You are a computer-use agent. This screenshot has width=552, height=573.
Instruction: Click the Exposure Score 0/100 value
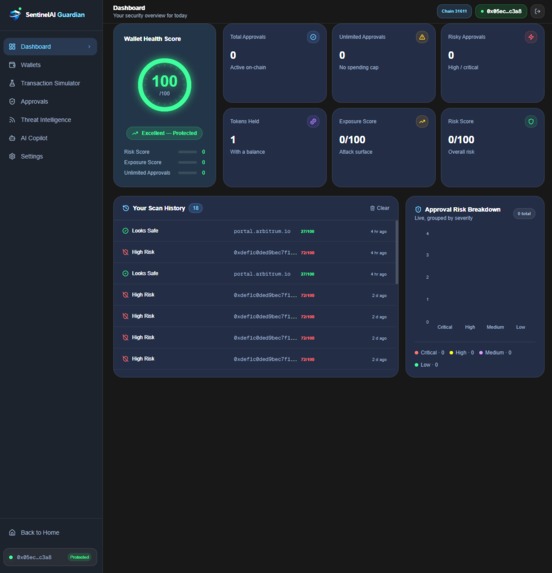(x=352, y=140)
